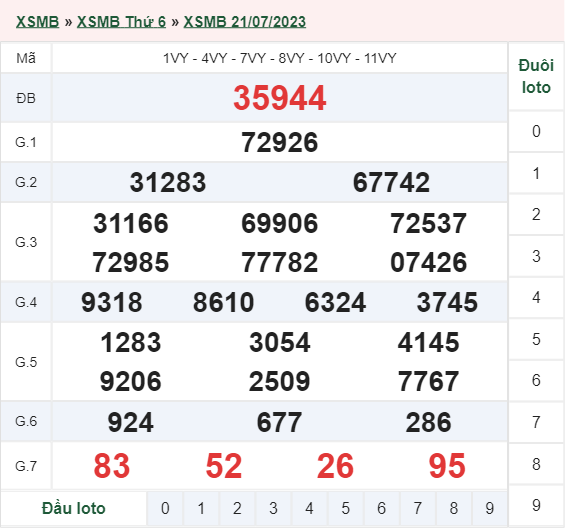Select digit 2 in Đầu loto row
This screenshot has height=528, width=565.
237,508
